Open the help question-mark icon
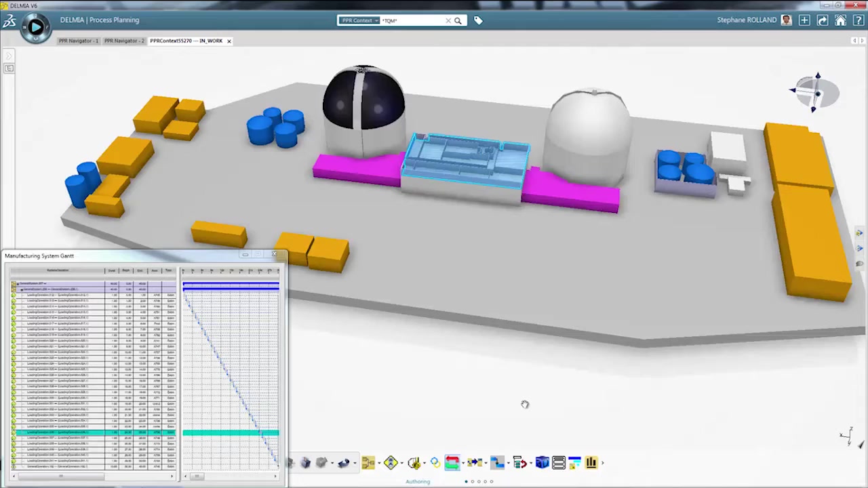 (x=857, y=20)
